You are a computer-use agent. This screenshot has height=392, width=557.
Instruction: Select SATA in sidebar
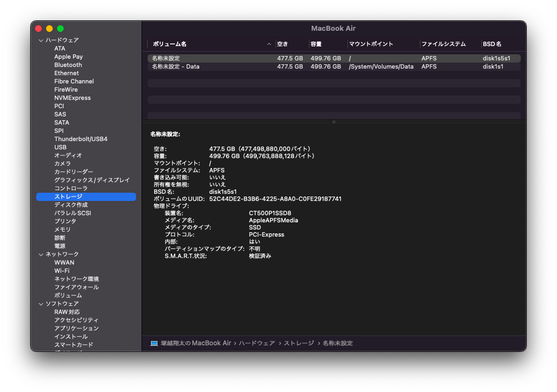pyautogui.click(x=62, y=122)
